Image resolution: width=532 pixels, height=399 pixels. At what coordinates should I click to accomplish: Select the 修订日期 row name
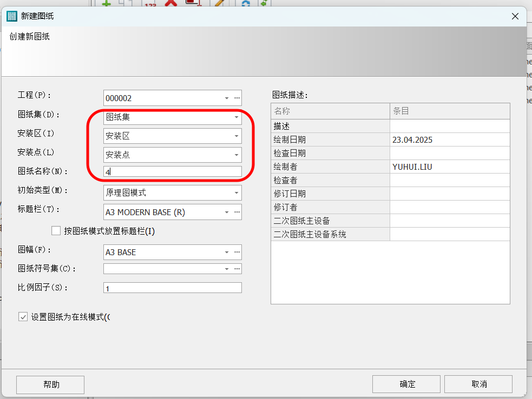coord(331,194)
